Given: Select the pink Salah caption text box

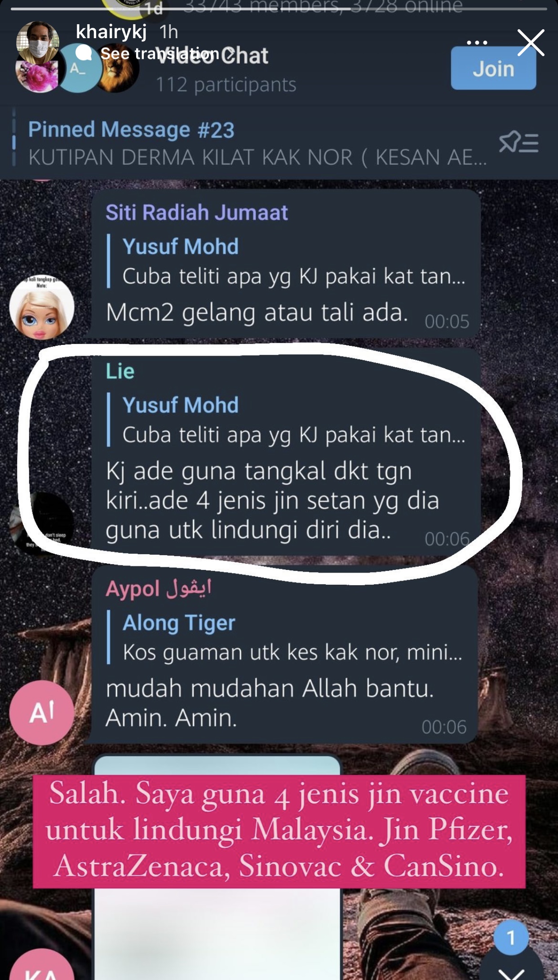Looking at the screenshot, I should tap(279, 831).
